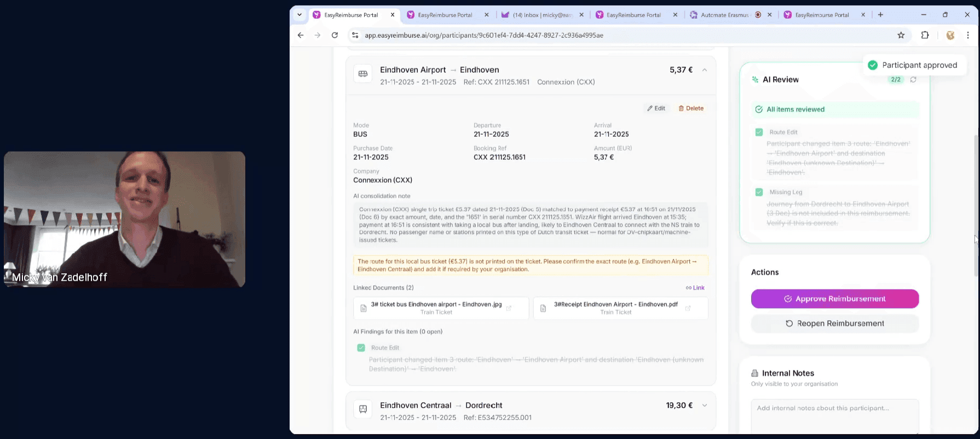The image size is (980, 439).
Task: Click Approve Reimbursement button
Action: 835,299
